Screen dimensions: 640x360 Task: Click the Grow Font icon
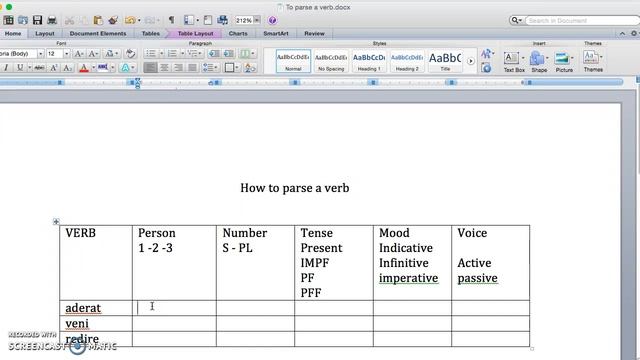tap(79, 53)
